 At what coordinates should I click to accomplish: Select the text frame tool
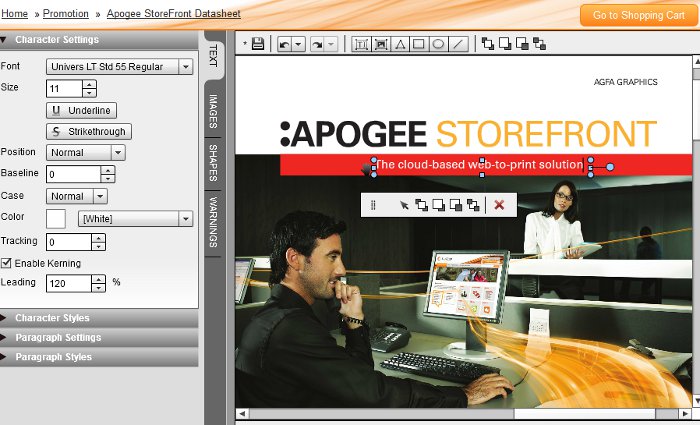tap(361, 44)
